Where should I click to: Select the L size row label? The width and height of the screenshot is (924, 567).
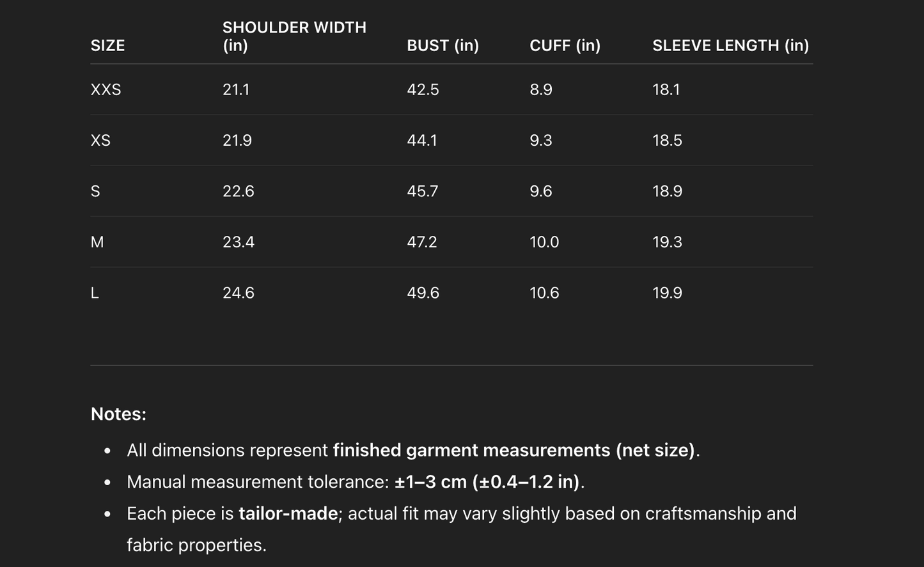(95, 293)
